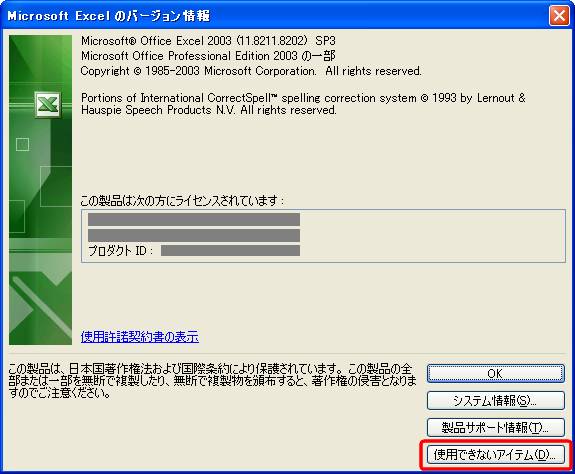
Task: Select the redacted product ID value
Action: click(x=230, y=251)
